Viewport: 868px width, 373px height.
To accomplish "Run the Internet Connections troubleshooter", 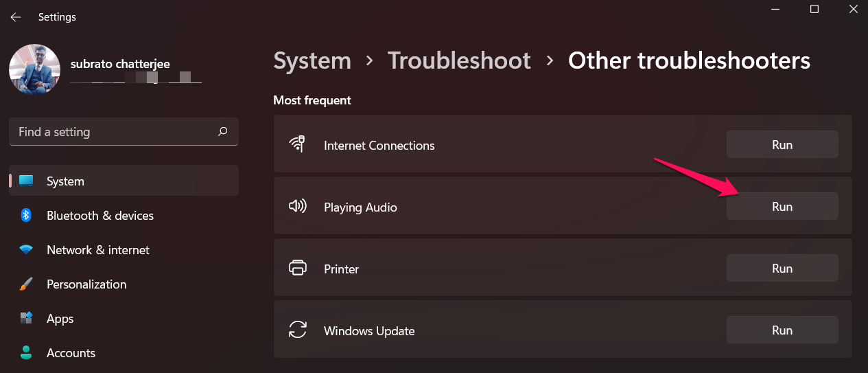I will 782,145.
